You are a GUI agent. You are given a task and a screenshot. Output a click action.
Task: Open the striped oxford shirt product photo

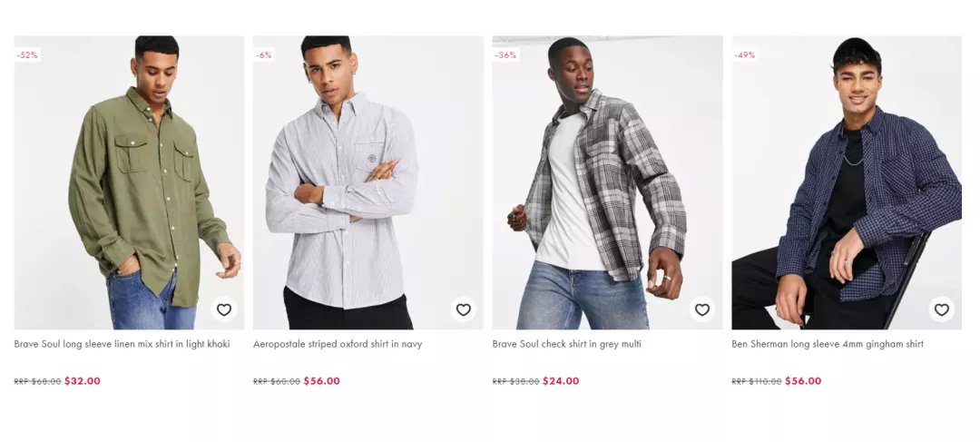pos(368,182)
